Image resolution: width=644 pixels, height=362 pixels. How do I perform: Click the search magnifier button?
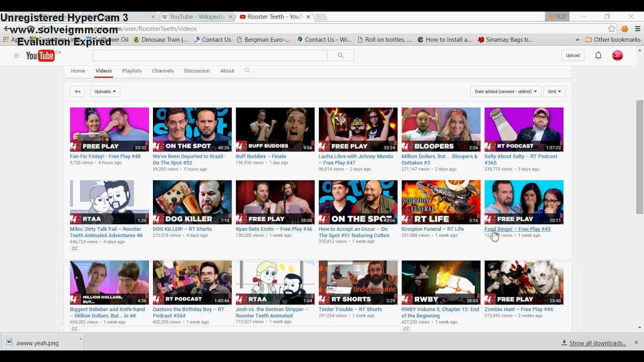341,55
